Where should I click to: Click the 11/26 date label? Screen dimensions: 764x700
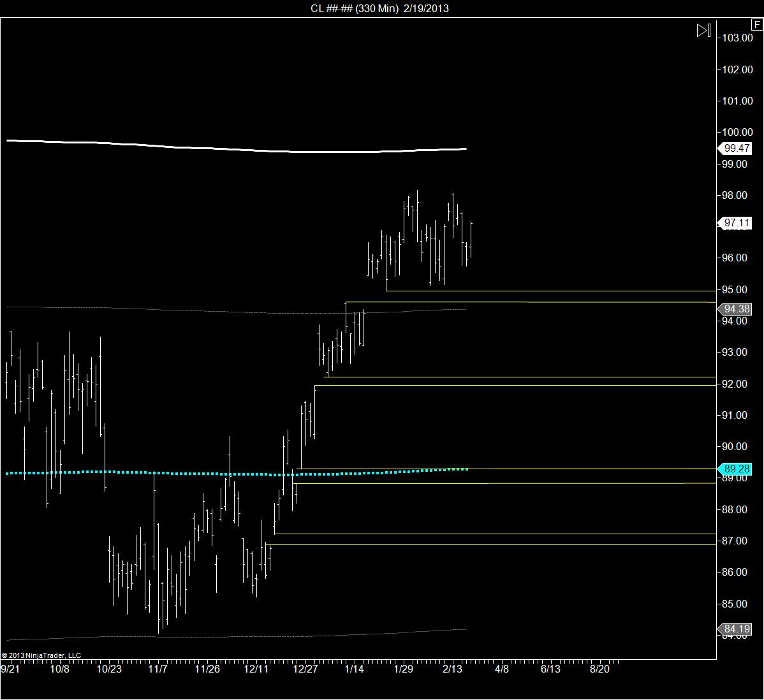[x=207, y=669]
